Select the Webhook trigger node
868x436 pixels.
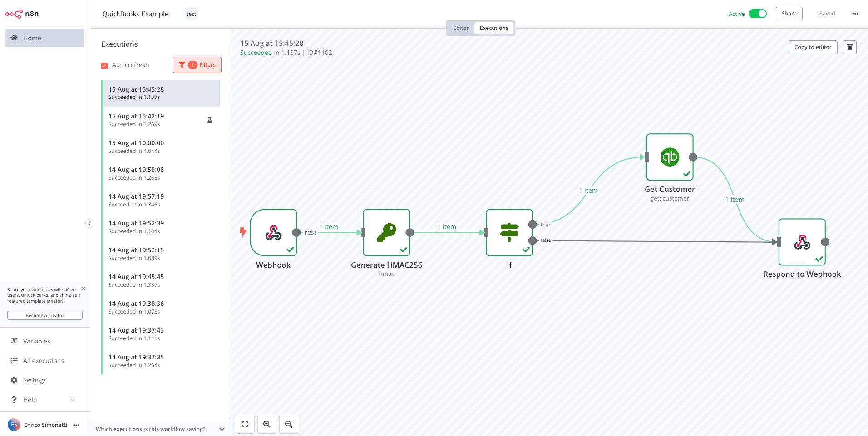tap(273, 233)
